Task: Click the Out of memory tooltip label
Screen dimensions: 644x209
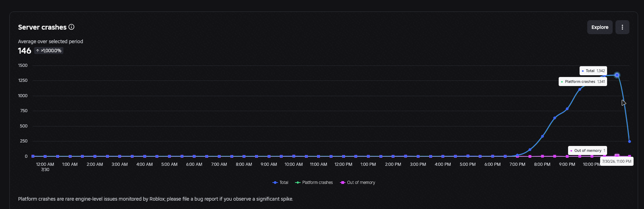Action: pos(588,150)
